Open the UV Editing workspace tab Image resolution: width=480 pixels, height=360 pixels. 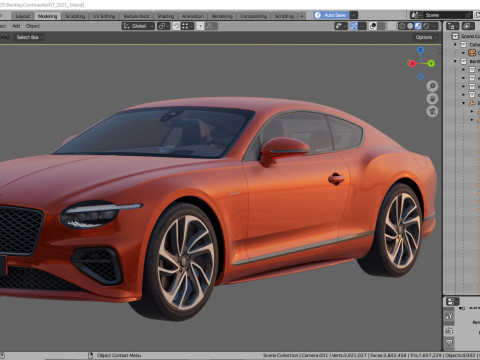click(104, 16)
